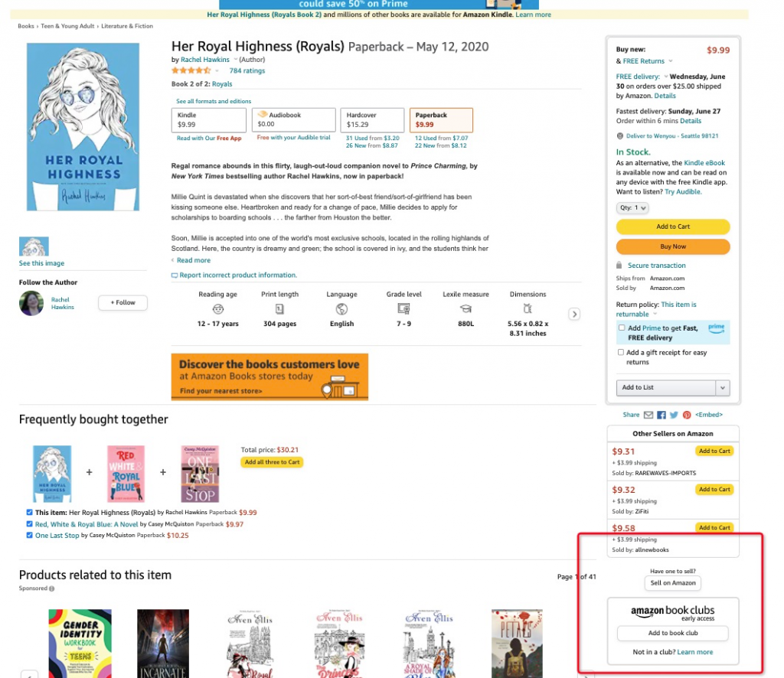Viewport: 784px width, 678px height.
Task: Expand the FREE Returns chevron
Action: 671,61
